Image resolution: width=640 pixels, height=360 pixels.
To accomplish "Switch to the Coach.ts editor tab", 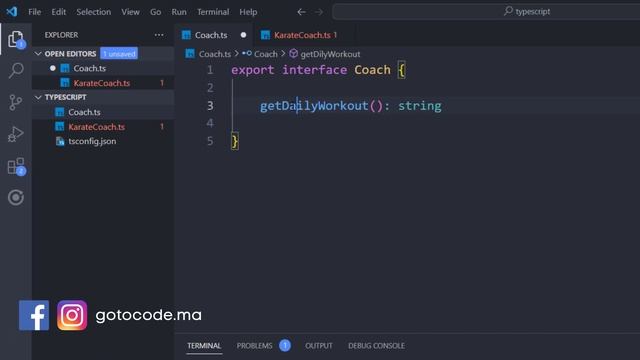I will click(214, 35).
